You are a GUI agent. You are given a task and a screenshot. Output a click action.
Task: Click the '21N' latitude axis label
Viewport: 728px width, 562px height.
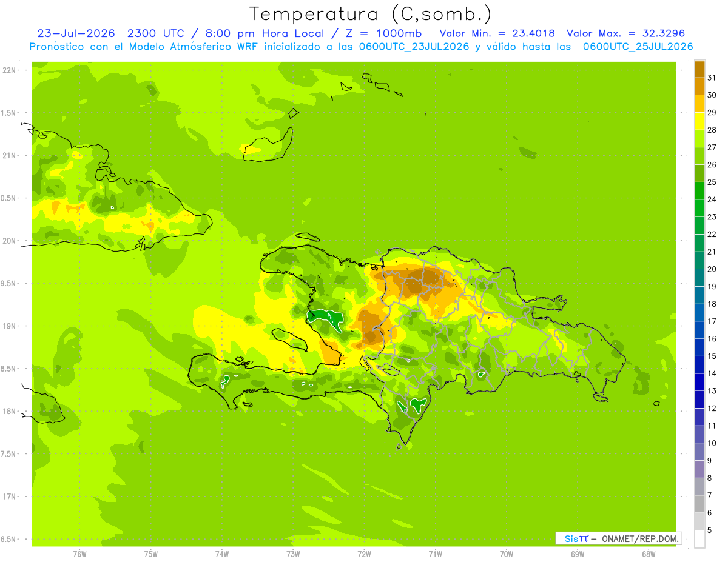tap(10, 155)
